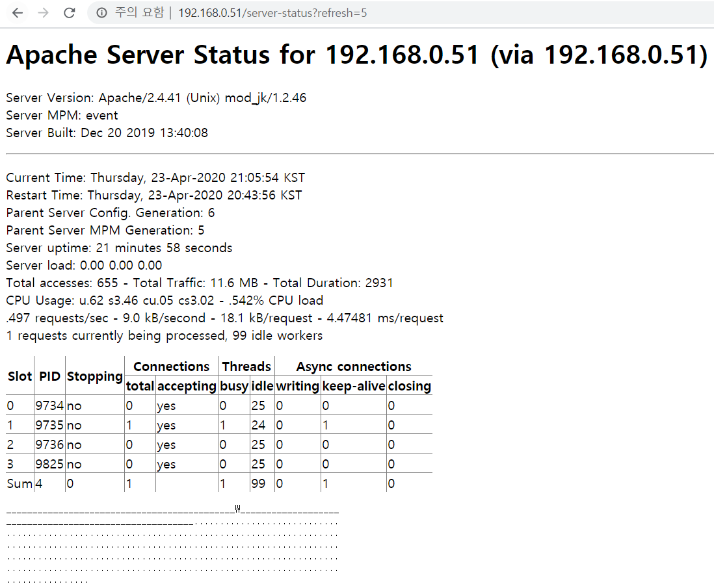The width and height of the screenshot is (714, 588).
Task: Click the Stopping column header
Action: tap(95, 377)
